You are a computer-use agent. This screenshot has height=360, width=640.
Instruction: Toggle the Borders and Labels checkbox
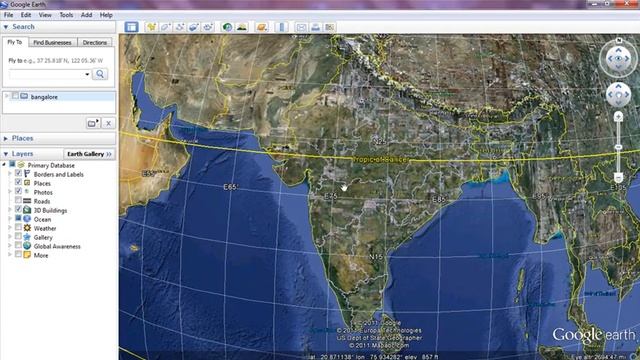(18, 173)
